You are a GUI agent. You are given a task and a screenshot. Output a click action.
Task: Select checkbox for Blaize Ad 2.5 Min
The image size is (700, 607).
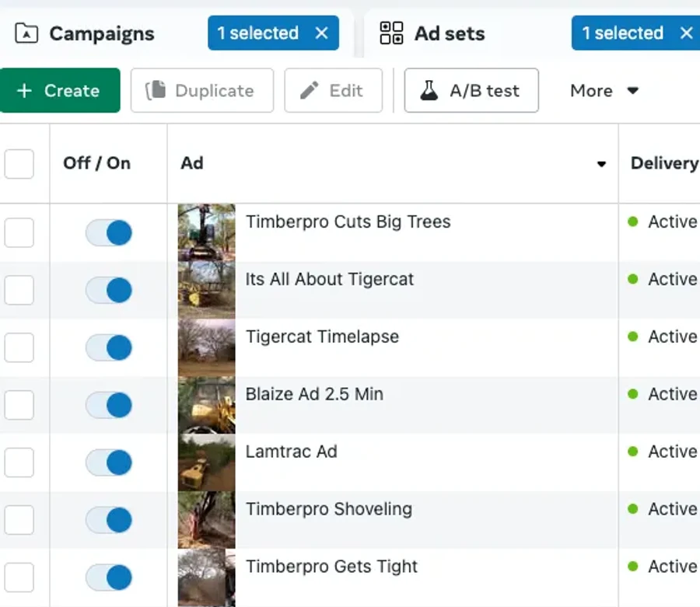coord(19,405)
